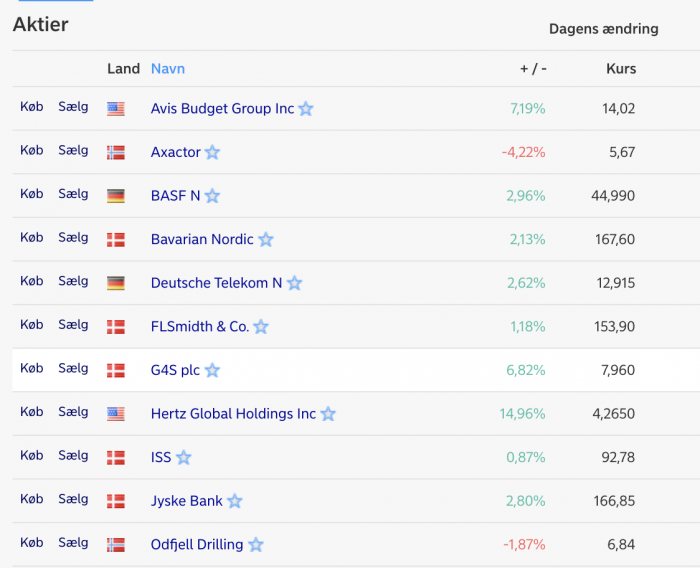The height and width of the screenshot is (568, 700).
Task: Køb ISS shares
Action: click(x=32, y=455)
